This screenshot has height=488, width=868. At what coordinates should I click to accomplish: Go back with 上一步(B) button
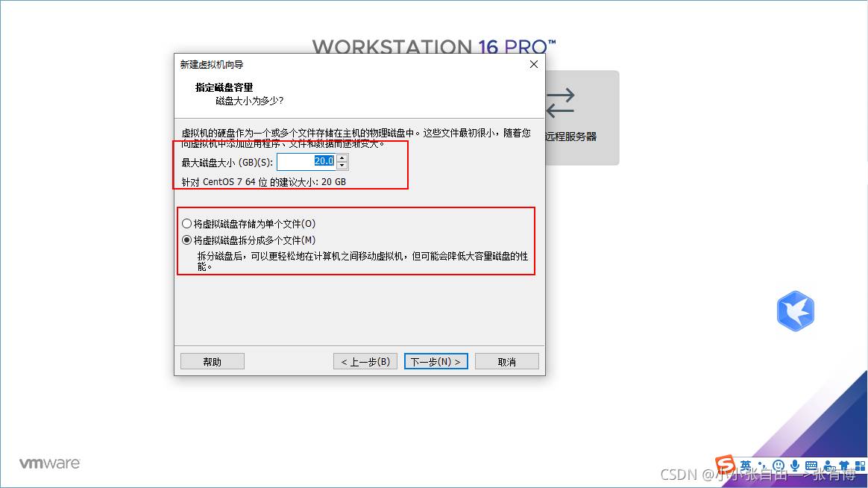click(x=365, y=362)
